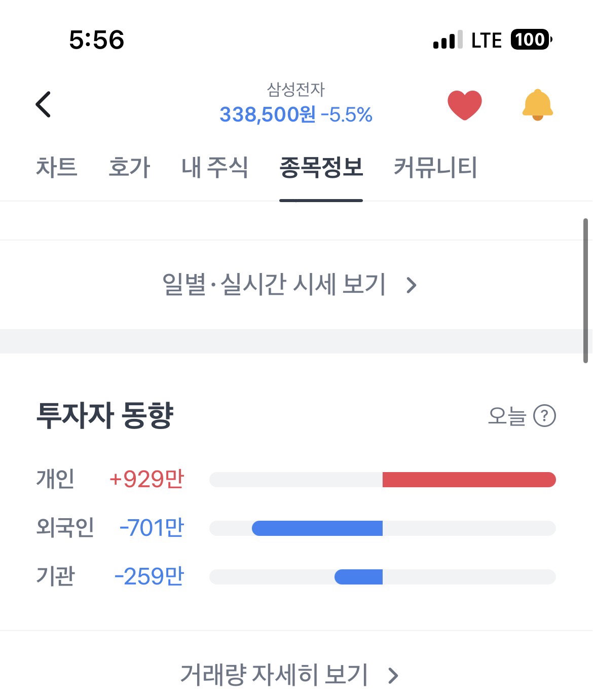The height and width of the screenshot is (700, 593).
Task: Tap the battery indicator in status bar
Action: (x=531, y=40)
